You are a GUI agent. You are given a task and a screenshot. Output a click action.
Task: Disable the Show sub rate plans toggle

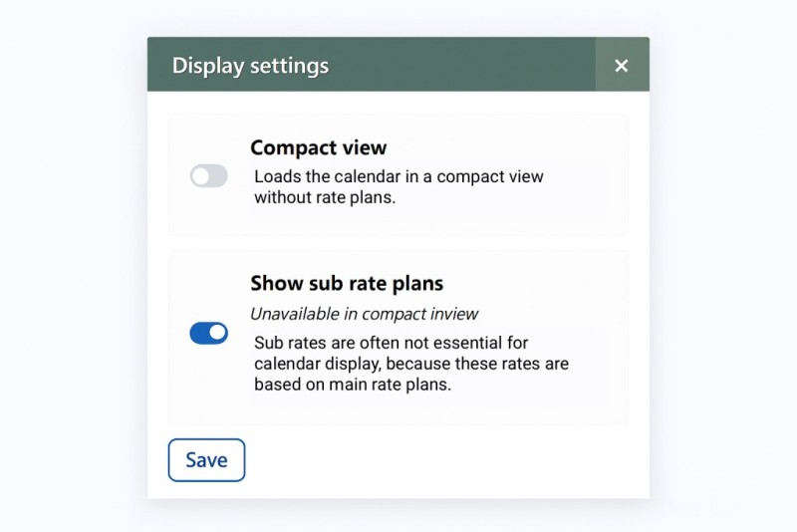point(209,333)
